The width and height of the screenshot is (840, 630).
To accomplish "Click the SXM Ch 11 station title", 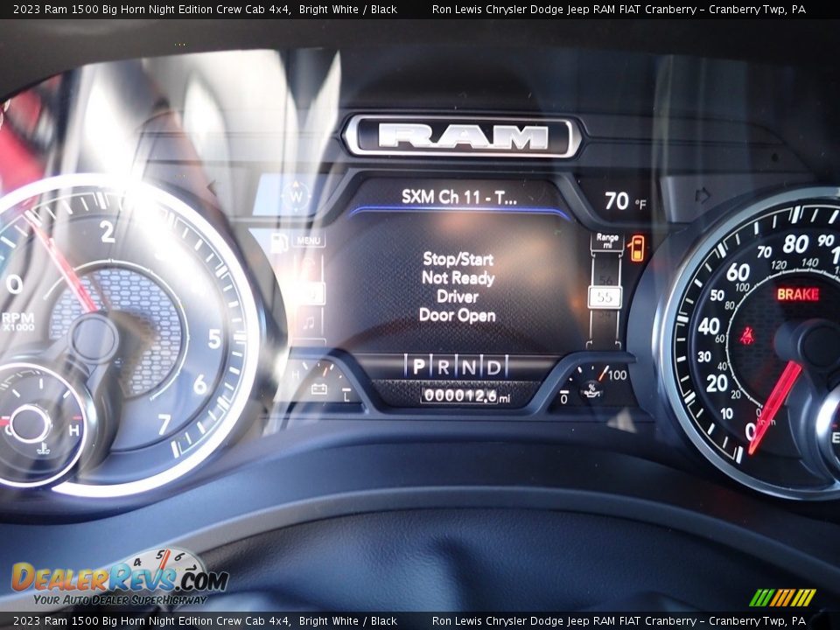I will pos(459,197).
